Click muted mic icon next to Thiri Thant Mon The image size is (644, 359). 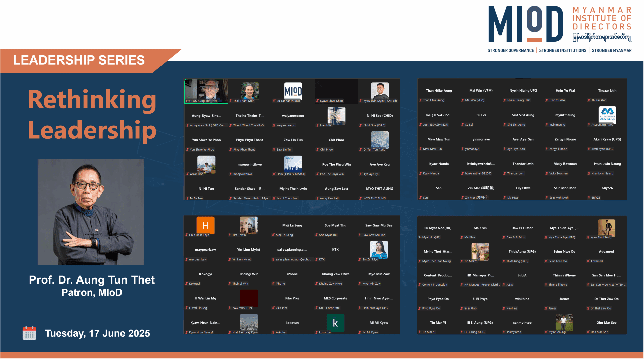tap(231, 101)
